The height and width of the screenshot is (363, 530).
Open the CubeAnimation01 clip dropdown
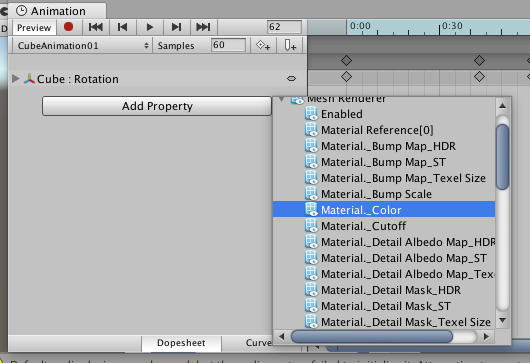coord(83,45)
